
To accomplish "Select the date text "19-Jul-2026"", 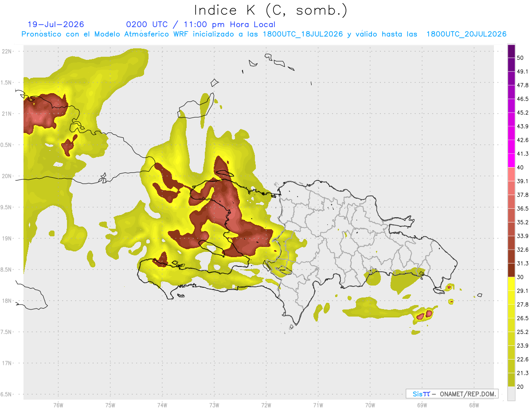I will pos(56,24).
